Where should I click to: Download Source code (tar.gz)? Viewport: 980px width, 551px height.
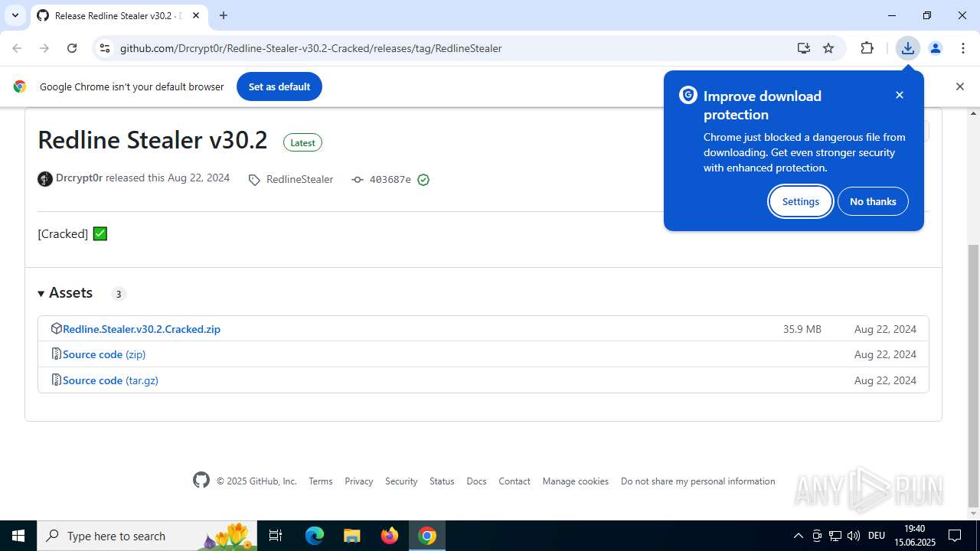pyautogui.click(x=110, y=380)
